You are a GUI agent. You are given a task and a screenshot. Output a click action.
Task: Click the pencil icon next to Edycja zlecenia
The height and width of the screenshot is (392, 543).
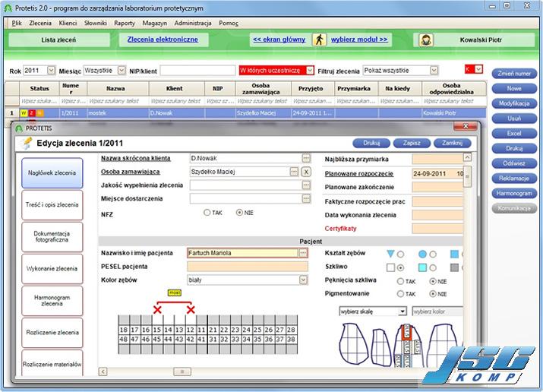[x=27, y=143]
